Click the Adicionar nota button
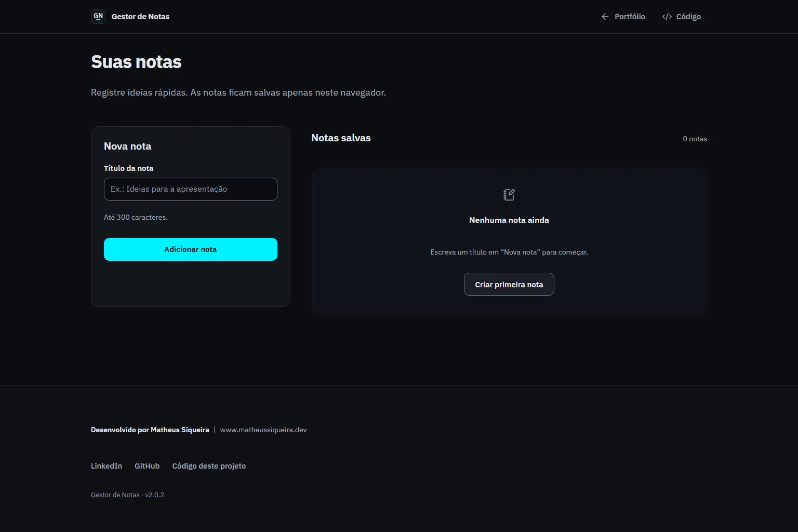Image resolution: width=798 pixels, height=532 pixels. (191, 249)
